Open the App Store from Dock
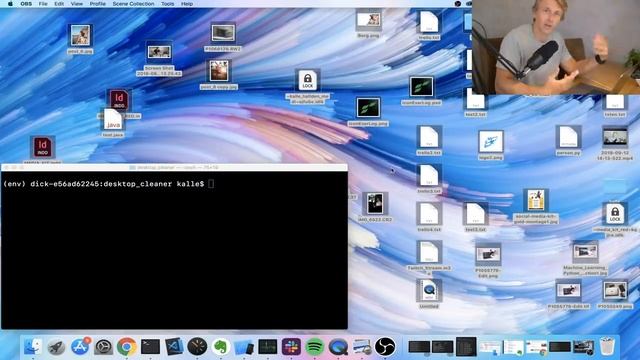640x360 pixels. pos(80,347)
